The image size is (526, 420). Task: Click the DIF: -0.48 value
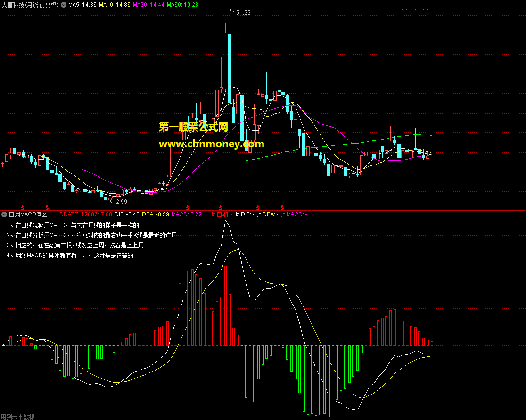click(127, 214)
